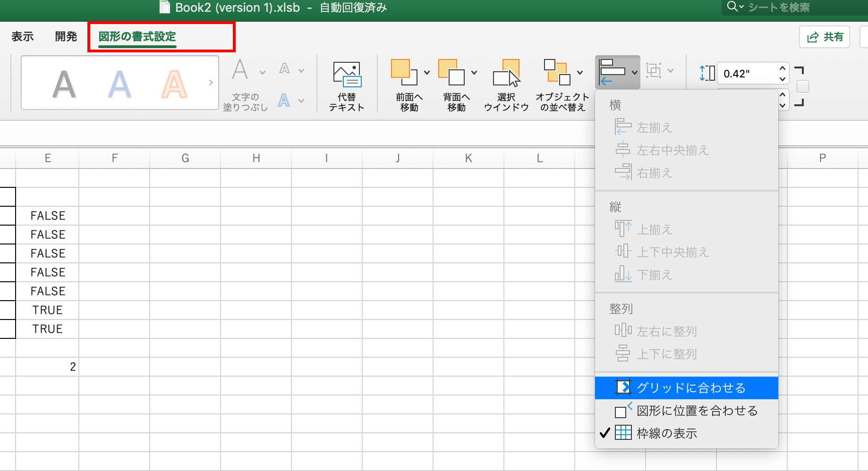Image resolution: width=868 pixels, height=471 pixels.
Task: Decrease shape height with down stepper
Action: pyautogui.click(x=783, y=79)
